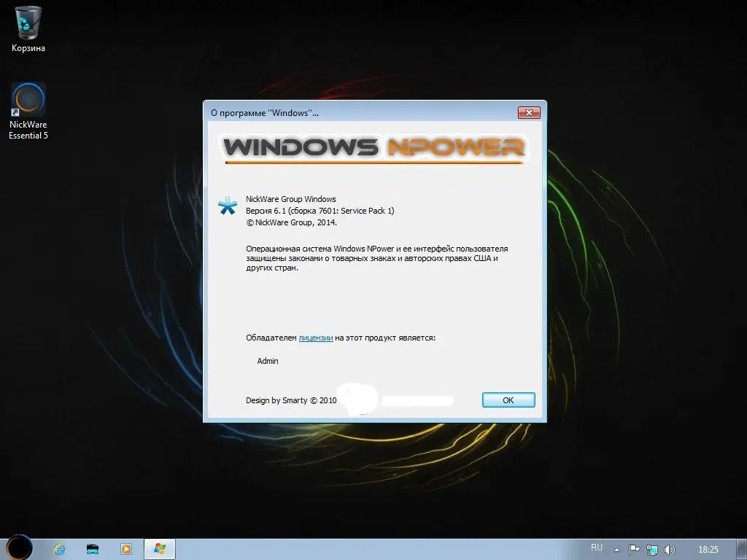
Task: Open the volume speaker tray icon
Action: click(x=670, y=550)
